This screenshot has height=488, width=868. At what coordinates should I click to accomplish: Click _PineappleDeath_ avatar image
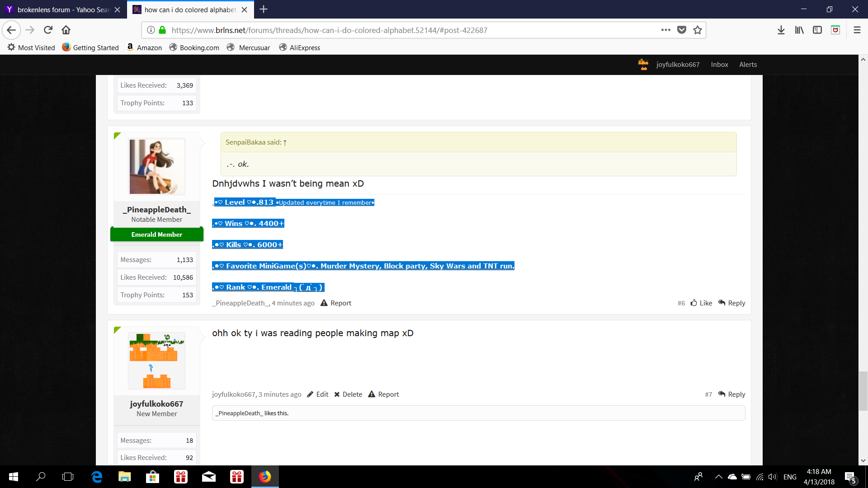(x=157, y=166)
